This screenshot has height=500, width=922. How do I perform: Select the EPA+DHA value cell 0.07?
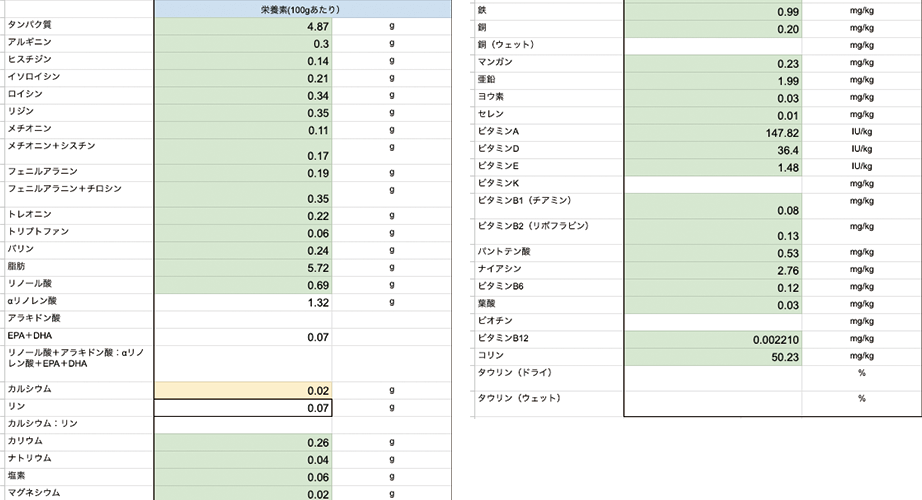click(243, 337)
